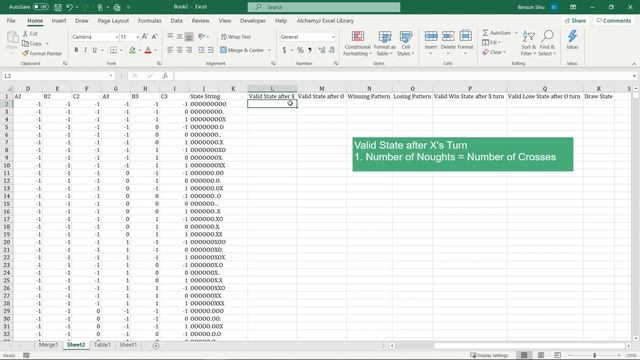Click Decrease Indent icon

pyautogui.click(x=201, y=50)
